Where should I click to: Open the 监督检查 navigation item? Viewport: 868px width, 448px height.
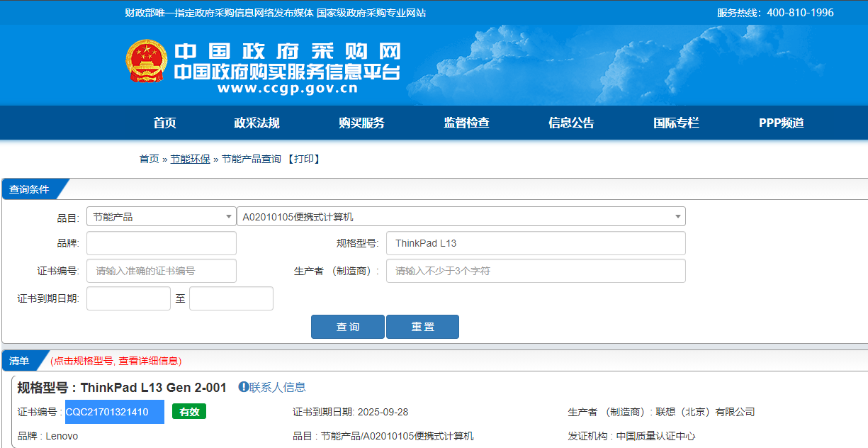tap(466, 123)
